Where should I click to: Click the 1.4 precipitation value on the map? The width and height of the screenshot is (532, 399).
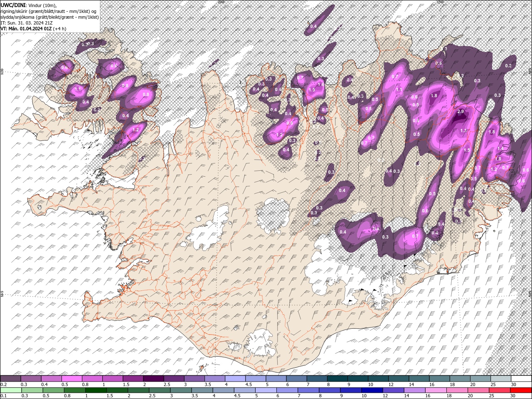[500, 148]
